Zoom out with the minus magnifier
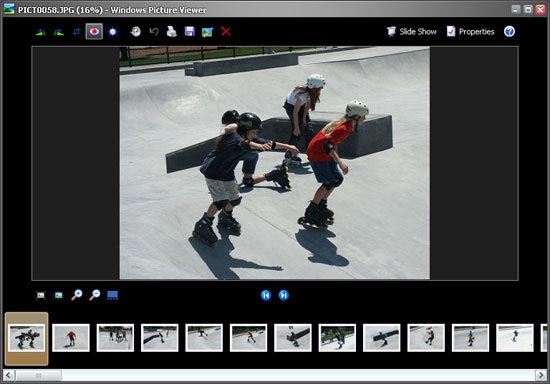 pyautogui.click(x=94, y=295)
